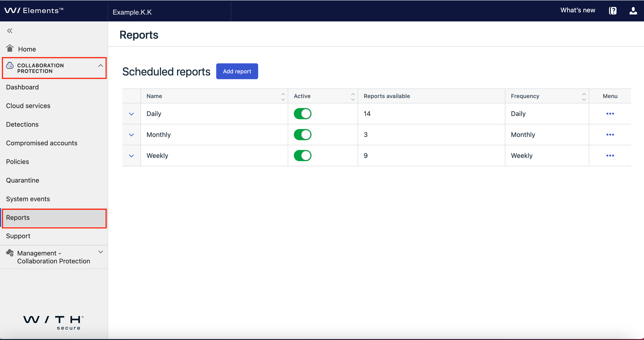Click the Home house icon
Image resolution: width=644 pixels, height=340 pixels.
(10, 48)
